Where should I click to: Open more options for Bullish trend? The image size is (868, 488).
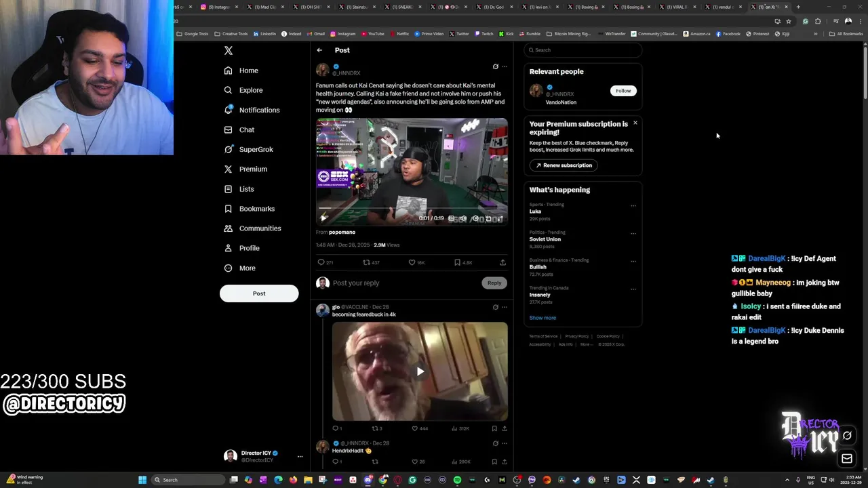(x=633, y=261)
